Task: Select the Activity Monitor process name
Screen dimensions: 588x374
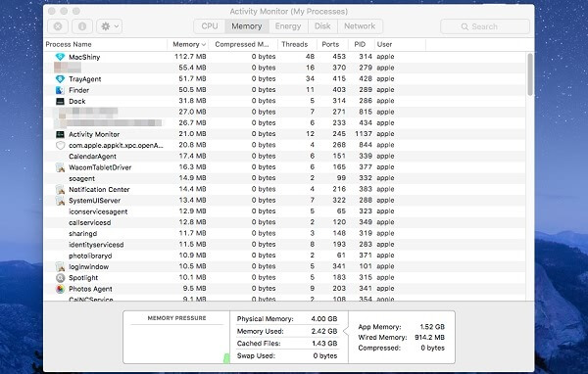Action: click(x=94, y=134)
